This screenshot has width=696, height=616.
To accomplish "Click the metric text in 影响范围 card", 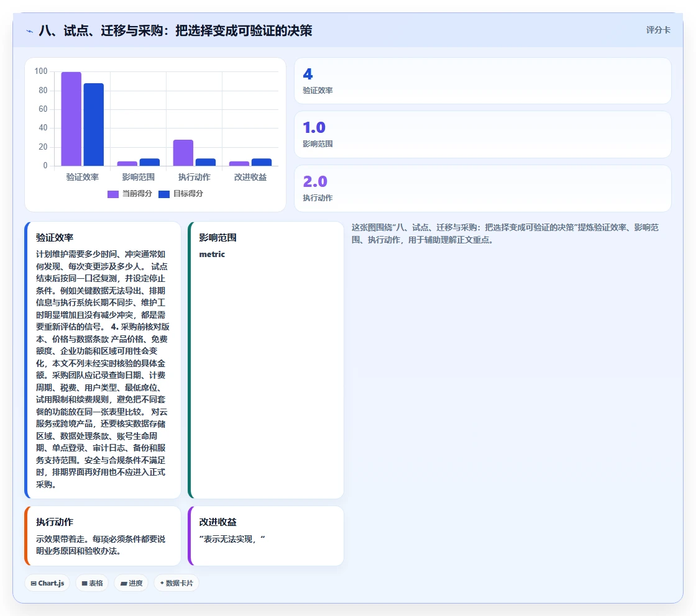I will tap(212, 254).
